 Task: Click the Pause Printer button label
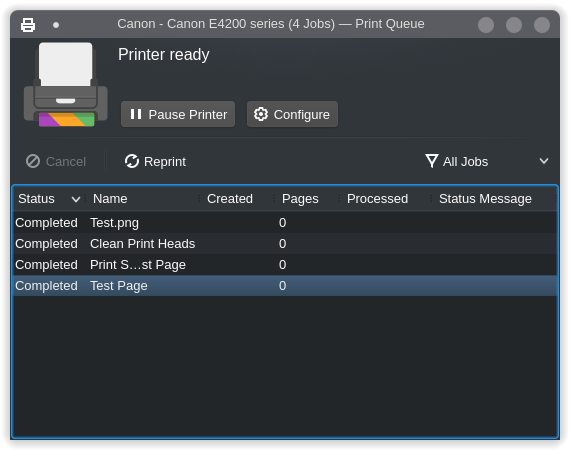(188, 114)
